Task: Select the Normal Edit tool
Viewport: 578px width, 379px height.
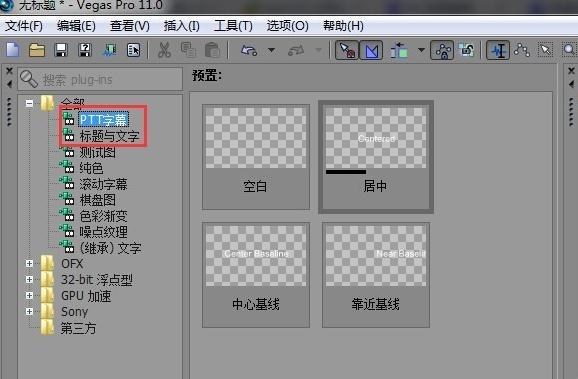Action: point(498,50)
